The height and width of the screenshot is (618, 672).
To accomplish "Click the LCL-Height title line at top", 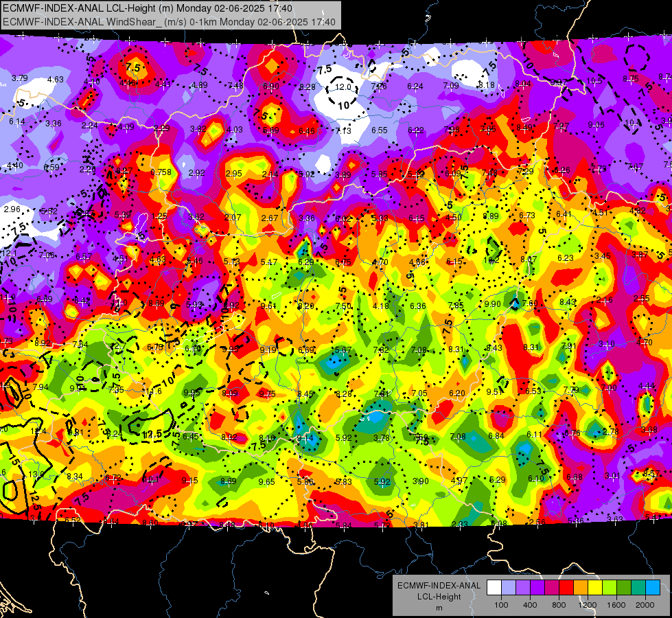I will point(148,8).
